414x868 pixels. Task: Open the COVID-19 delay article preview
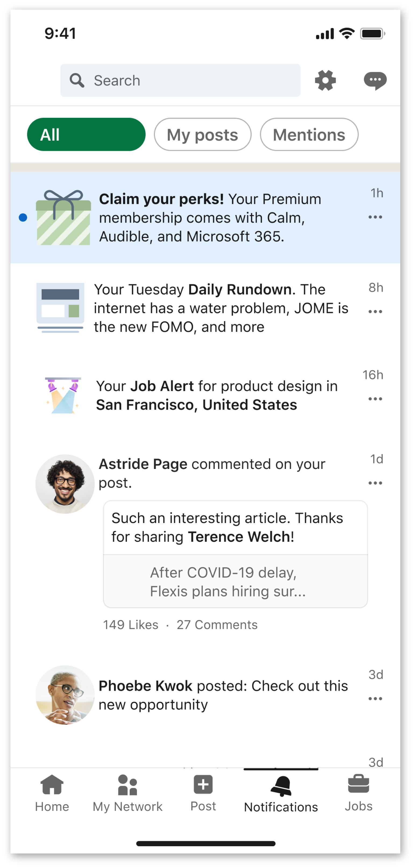235,582
